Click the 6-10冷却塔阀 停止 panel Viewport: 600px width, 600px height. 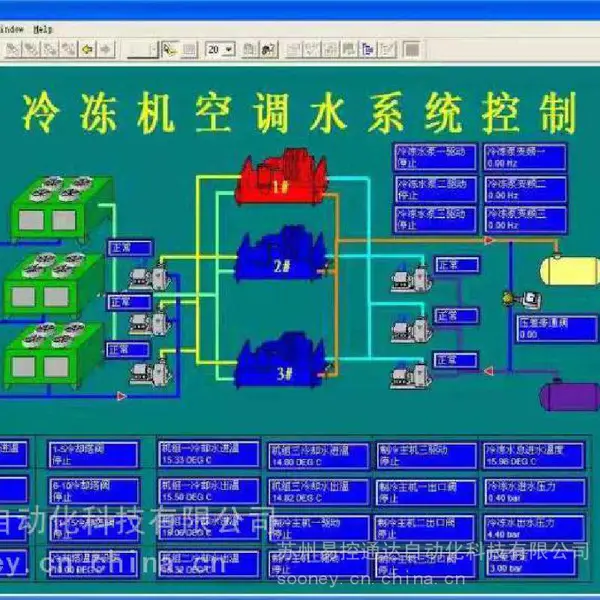click(93, 491)
